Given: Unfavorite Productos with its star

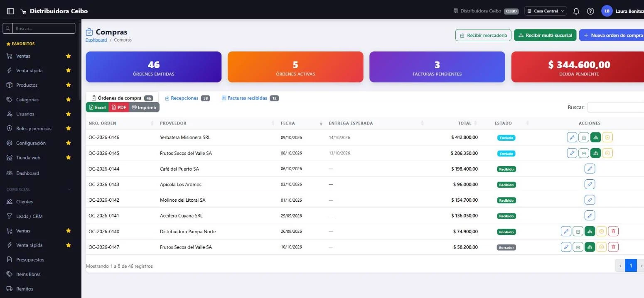Looking at the screenshot, I should click(x=69, y=85).
